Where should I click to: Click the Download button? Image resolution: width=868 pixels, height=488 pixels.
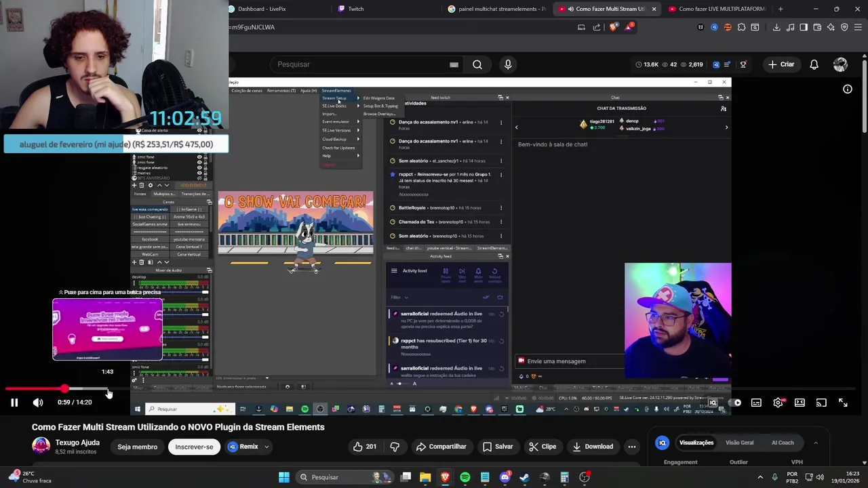pyautogui.click(x=592, y=447)
